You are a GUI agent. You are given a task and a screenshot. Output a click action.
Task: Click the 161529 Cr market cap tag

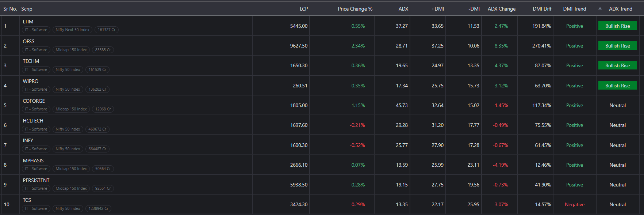tap(97, 69)
